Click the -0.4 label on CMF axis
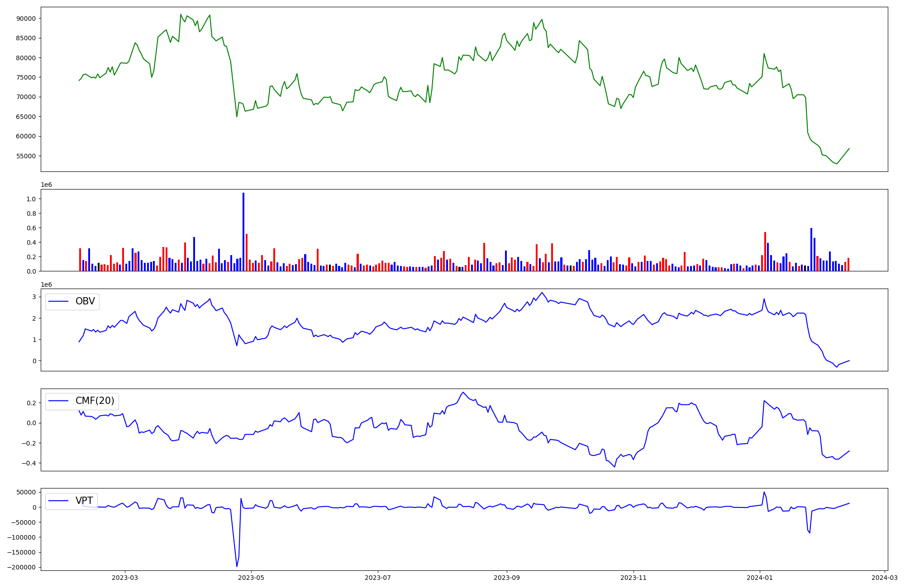 click(29, 463)
